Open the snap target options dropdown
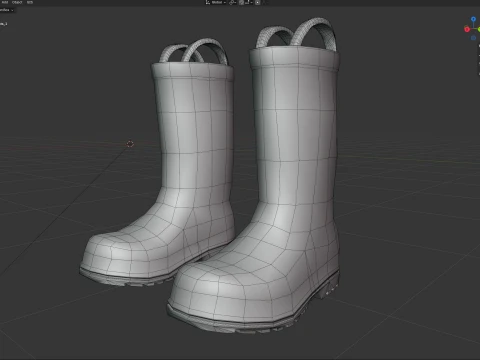Screen dimensions: 480x360 (248, 2)
